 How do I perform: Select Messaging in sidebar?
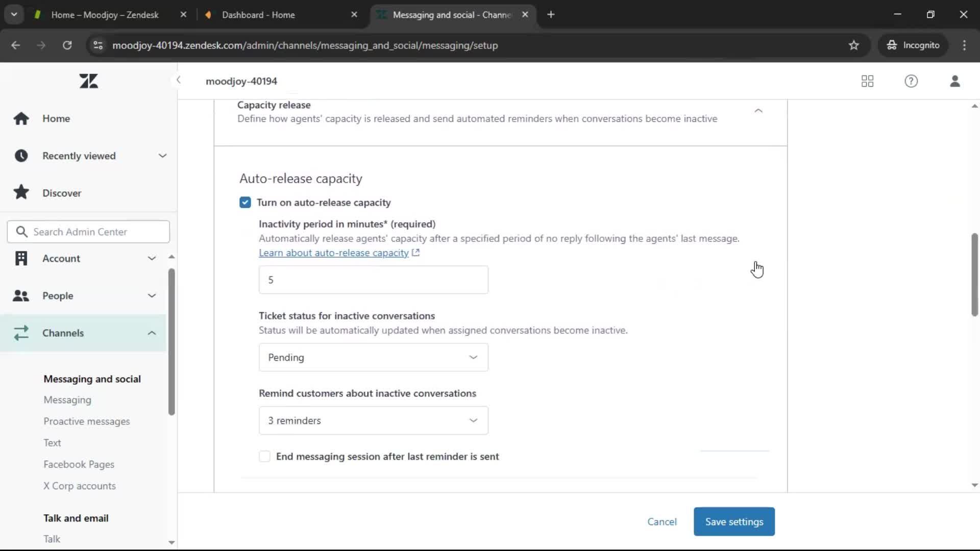tap(67, 400)
